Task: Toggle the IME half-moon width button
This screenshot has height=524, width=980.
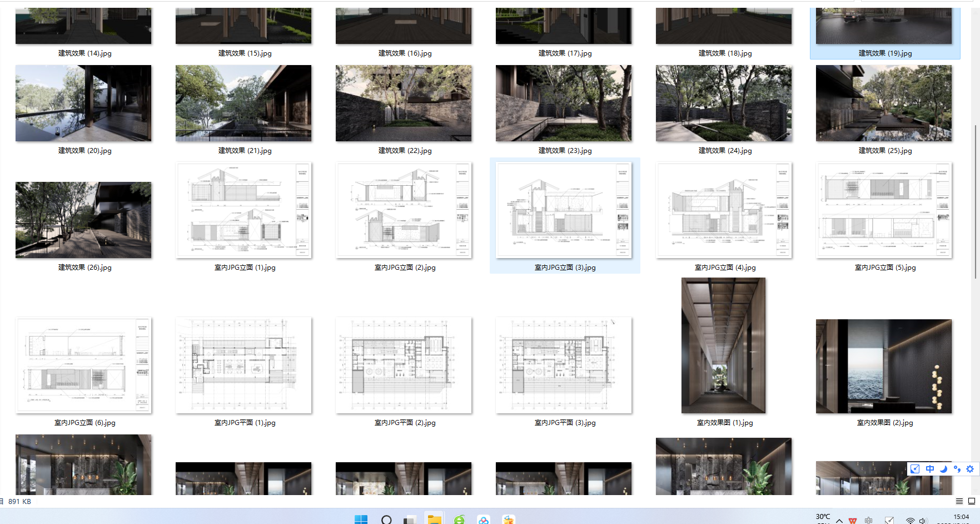Action: click(x=943, y=469)
